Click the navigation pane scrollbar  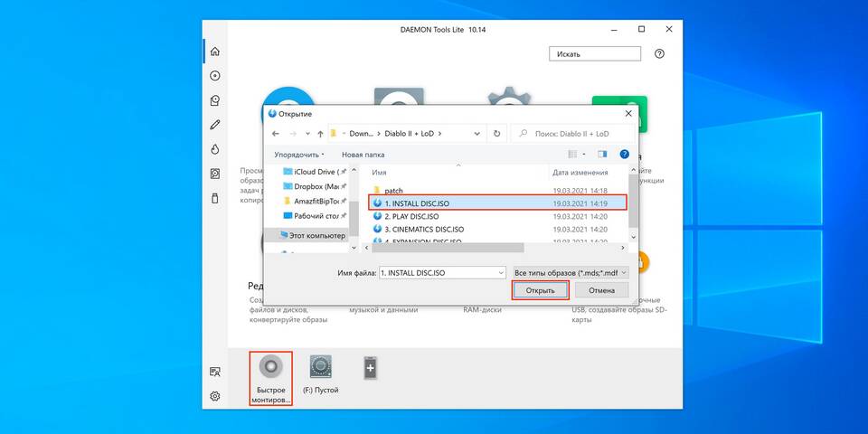tap(354, 218)
